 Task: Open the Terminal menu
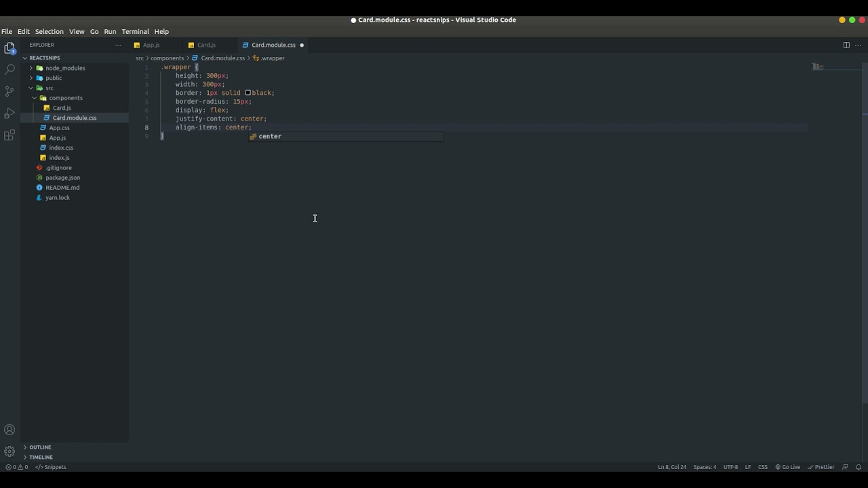point(136,31)
